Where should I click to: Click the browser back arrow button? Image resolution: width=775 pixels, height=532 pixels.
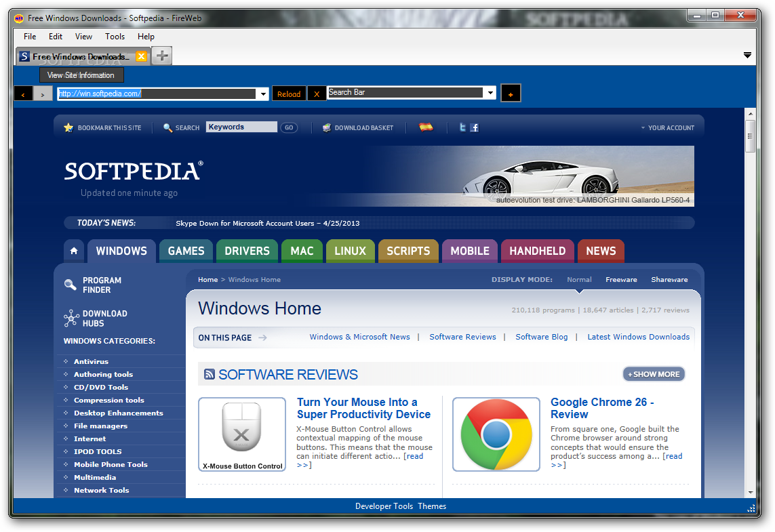(x=23, y=94)
